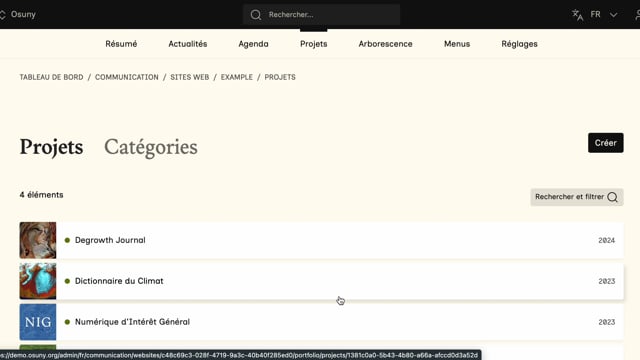Switch to the Catégories tab
This screenshot has height=360, width=640.
[x=151, y=147]
